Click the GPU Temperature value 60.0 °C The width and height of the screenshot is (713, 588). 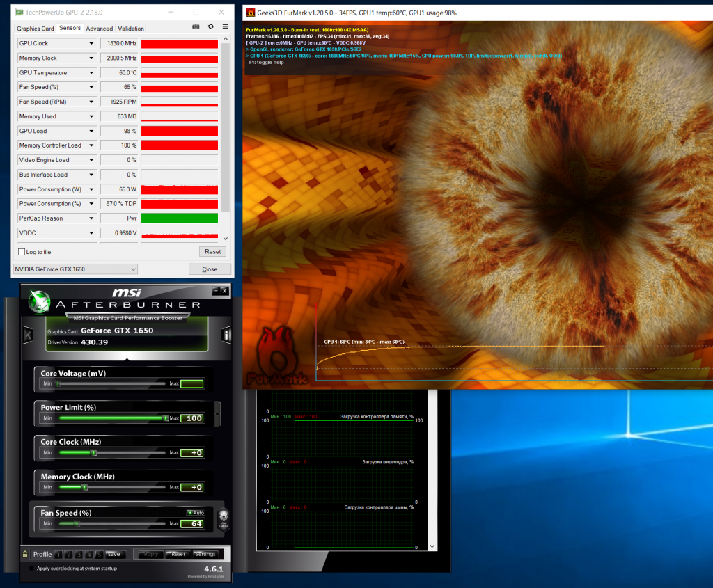120,72
